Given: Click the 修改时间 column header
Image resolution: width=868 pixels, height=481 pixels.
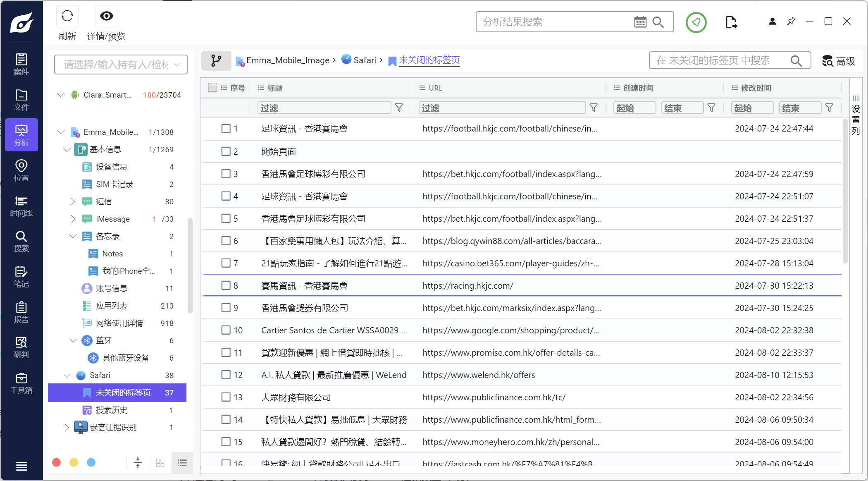Looking at the screenshot, I should (756, 88).
